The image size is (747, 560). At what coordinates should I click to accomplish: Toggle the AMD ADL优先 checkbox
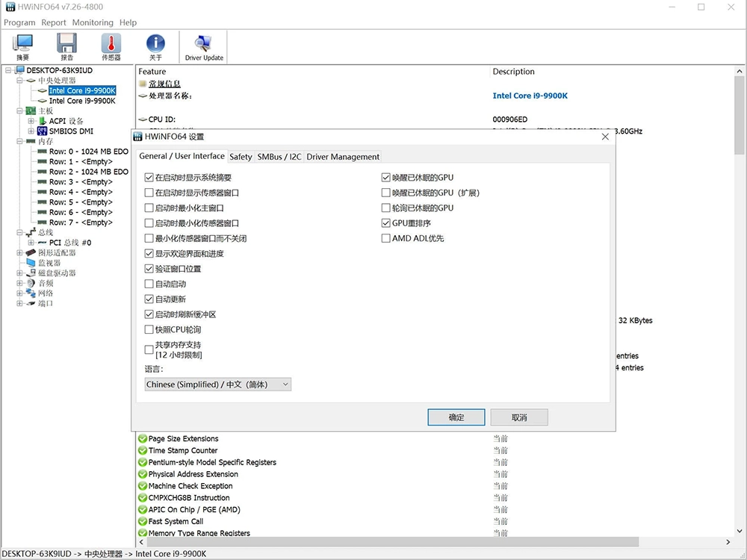[x=386, y=239]
